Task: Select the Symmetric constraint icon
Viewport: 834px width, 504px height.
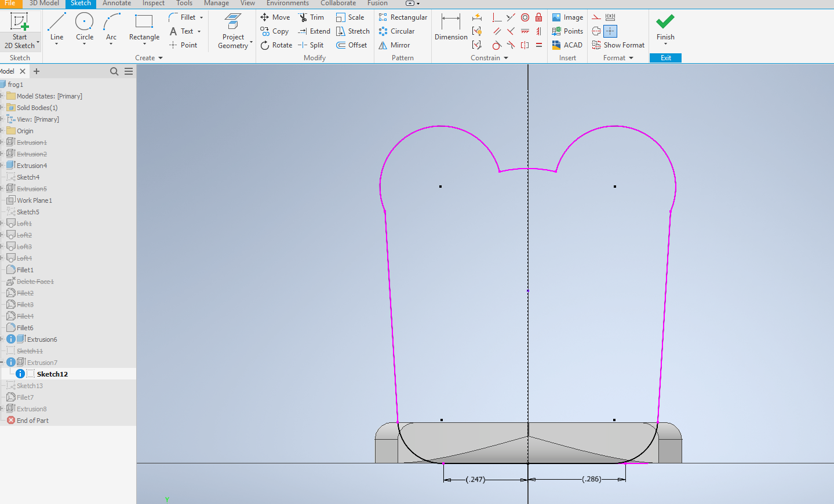Action: [525, 45]
